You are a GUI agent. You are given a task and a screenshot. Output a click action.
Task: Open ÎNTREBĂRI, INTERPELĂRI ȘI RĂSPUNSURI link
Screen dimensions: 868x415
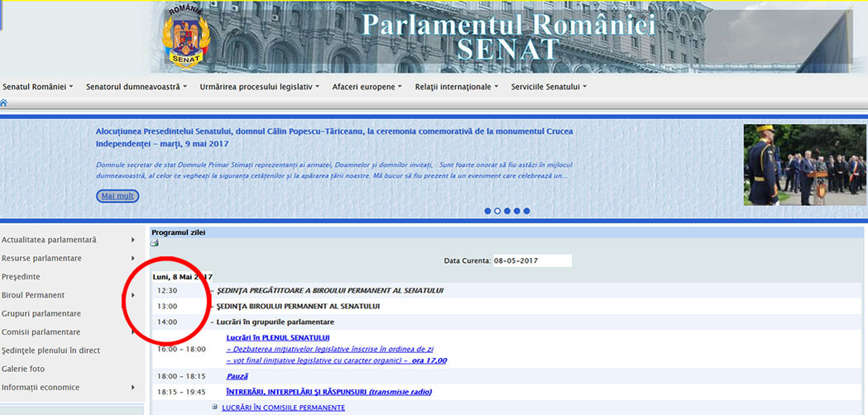click(328, 393)
